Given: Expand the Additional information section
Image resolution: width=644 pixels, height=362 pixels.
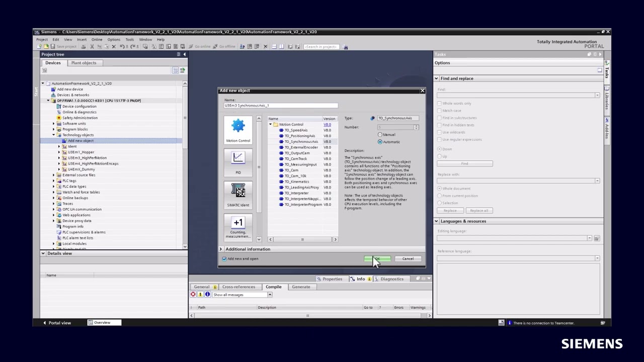Looking at the screenshot, I should coord(221,249).
